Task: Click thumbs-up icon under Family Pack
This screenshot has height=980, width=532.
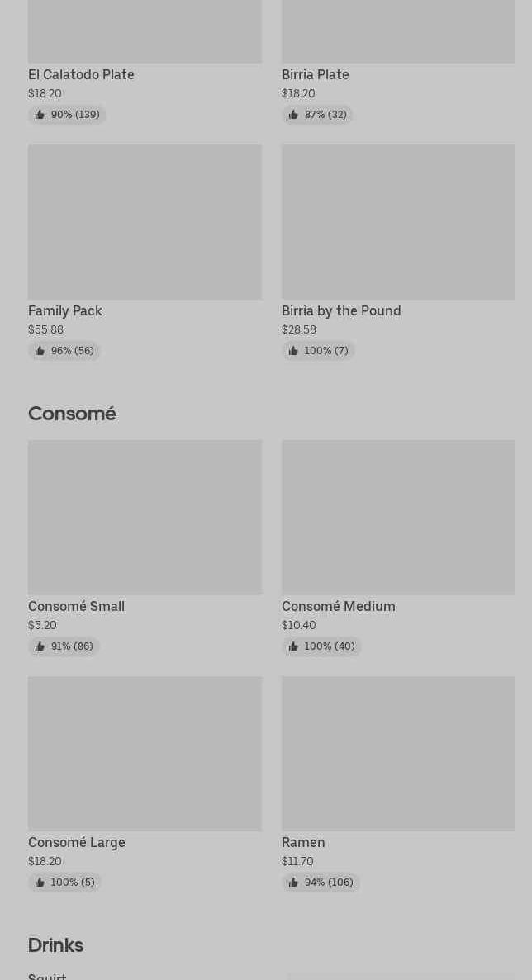Action: (40, 351)
